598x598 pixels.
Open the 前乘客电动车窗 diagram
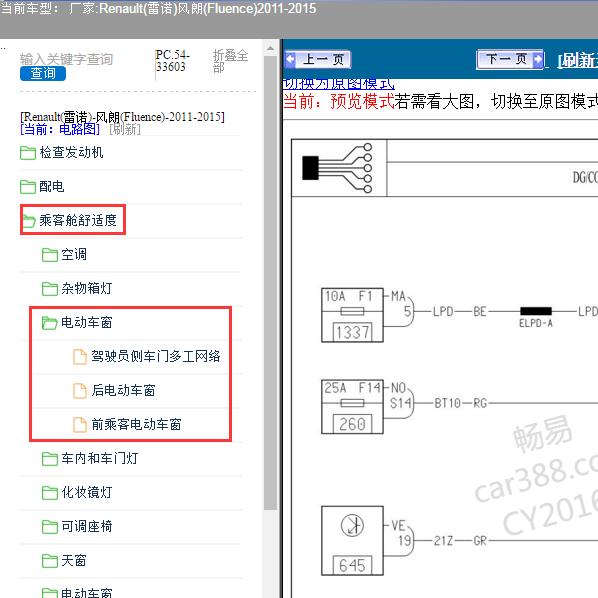point(136,424)
